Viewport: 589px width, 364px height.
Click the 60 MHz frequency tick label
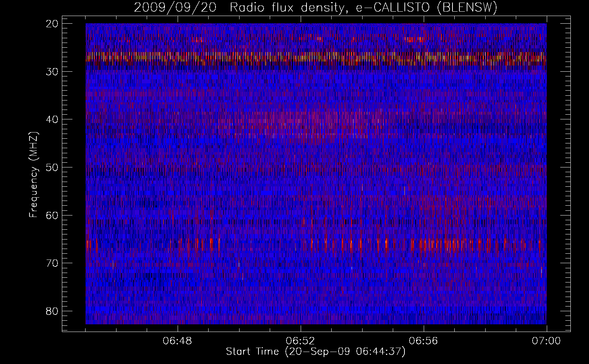(x=52, y=215)
